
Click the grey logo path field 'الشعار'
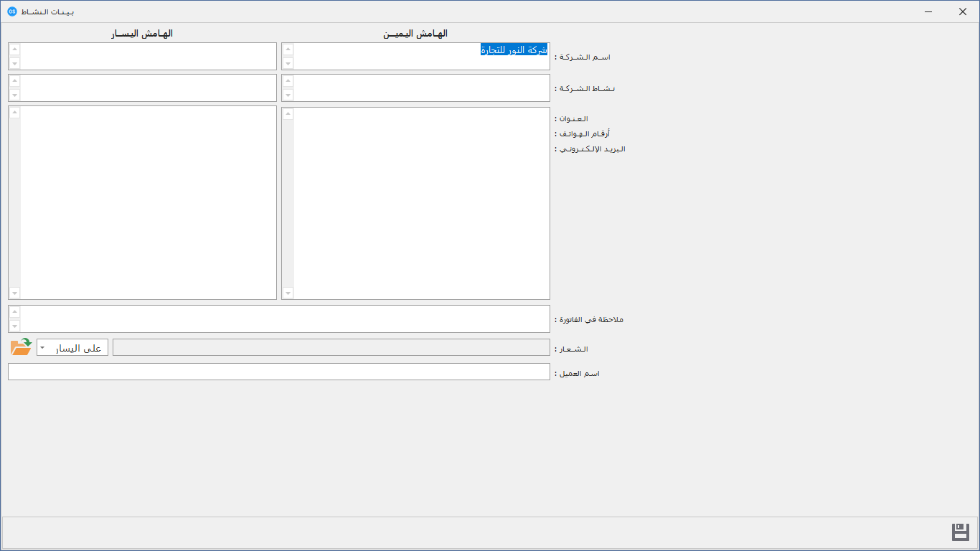tap(331, 348)
